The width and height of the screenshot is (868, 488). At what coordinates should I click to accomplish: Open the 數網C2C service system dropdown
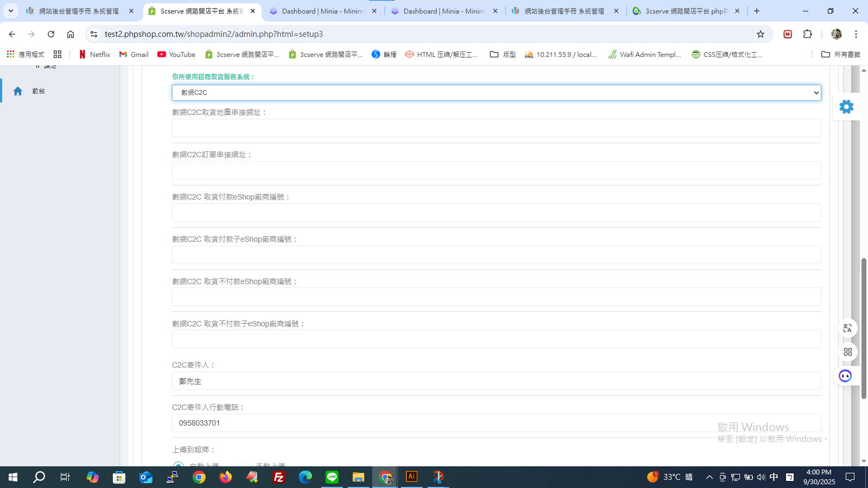496,93
